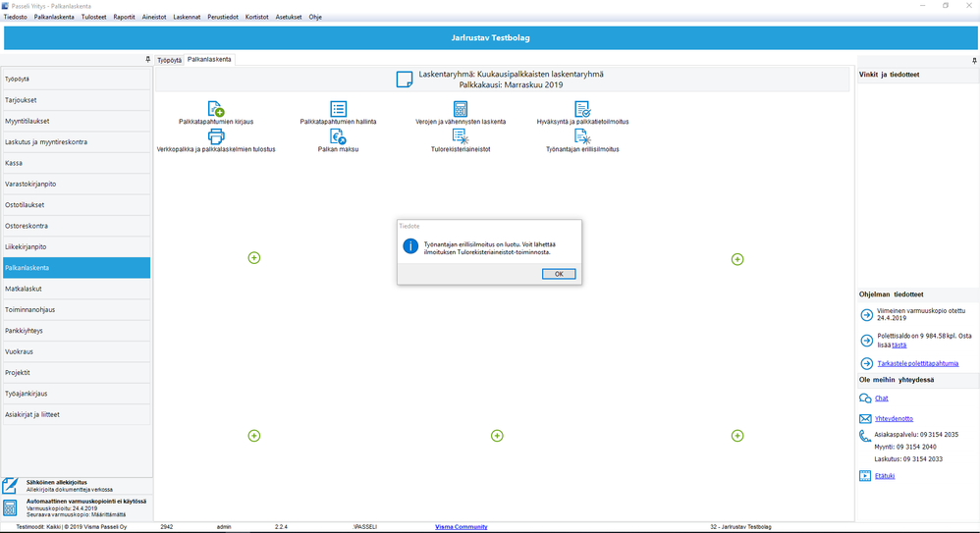This screenshot has height=533, width=980.
Task: Open Asiakirjat ja liitteet in the sidebar
Action: (77, 414)
